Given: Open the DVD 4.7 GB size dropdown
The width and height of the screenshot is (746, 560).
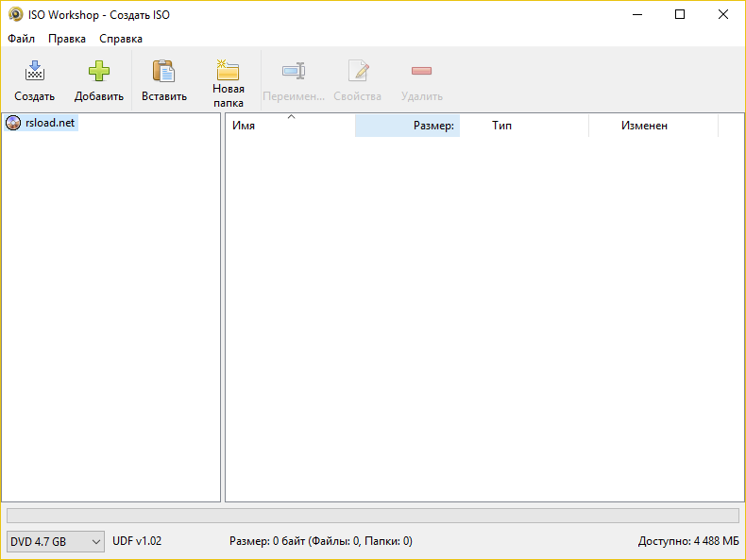Looking at the screenshot, I should pyautogui.click(x=56, y=541).
